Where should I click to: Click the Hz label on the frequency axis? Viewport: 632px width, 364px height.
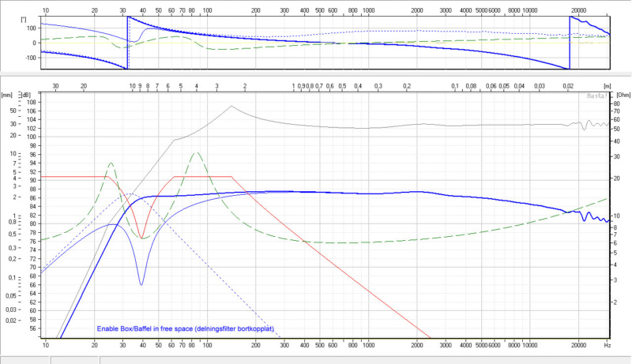click(607, 346)
